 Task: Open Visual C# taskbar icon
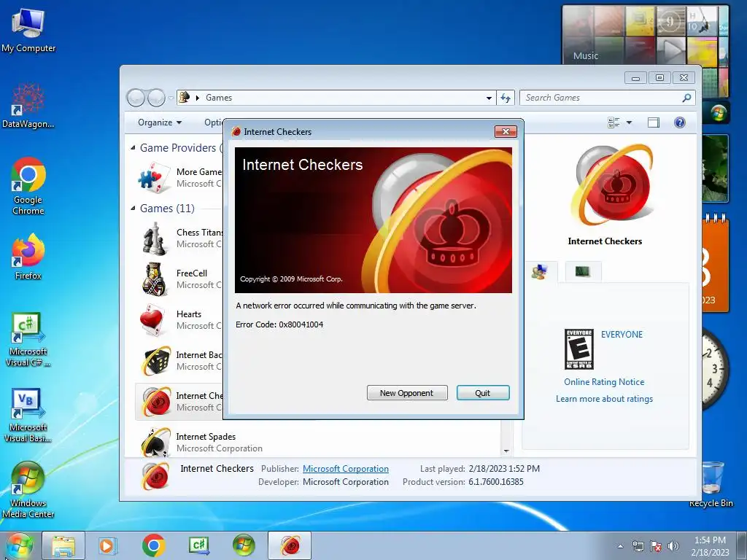pos(198,545)
